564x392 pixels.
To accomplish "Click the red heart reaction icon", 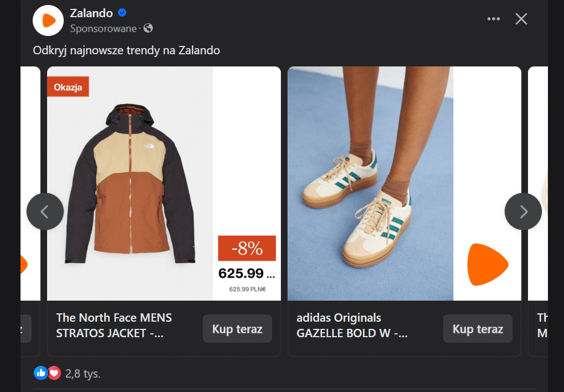I will click(x=54, y=373).
